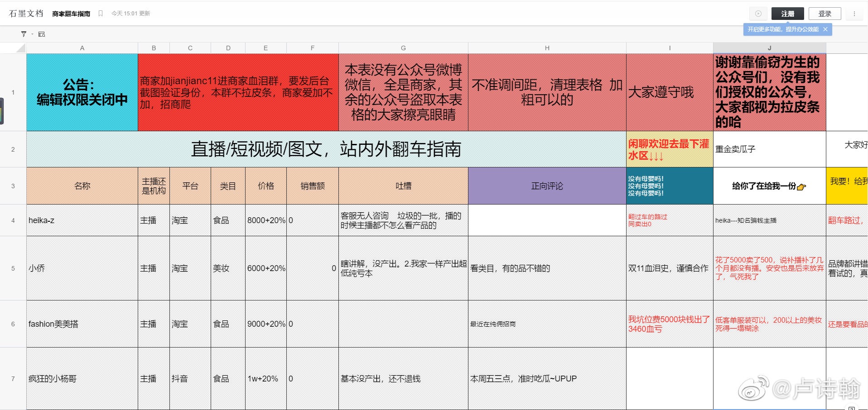Click the 疯狂的小杨哥 name cell
The image size is (868, 410).
(82, 379)
